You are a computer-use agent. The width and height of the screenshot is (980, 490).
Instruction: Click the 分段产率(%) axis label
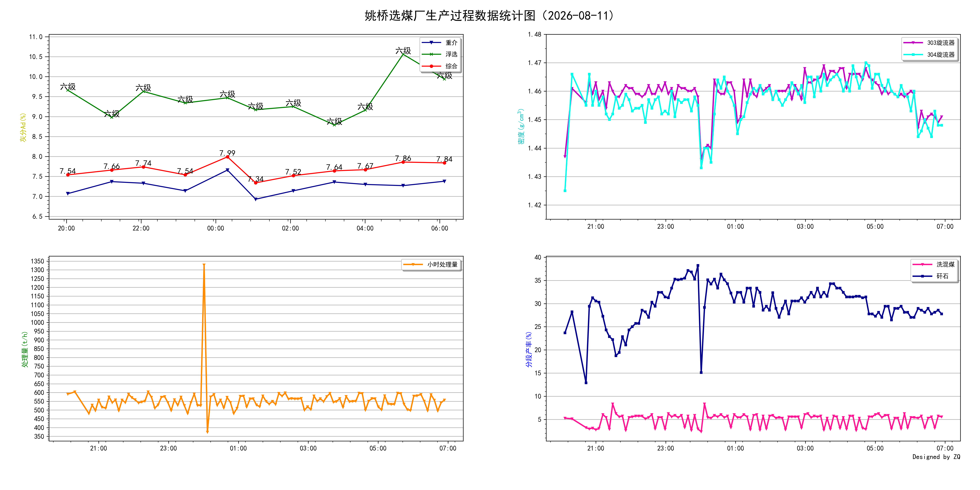pos(529,349)
